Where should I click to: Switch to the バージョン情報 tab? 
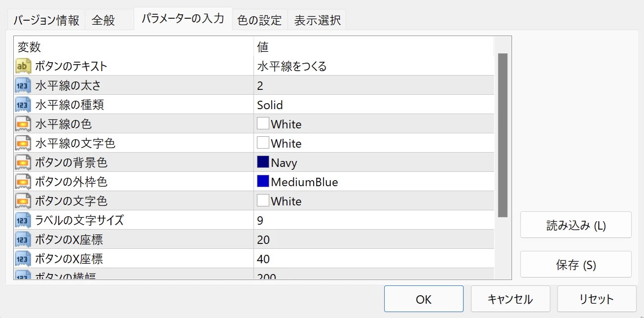tap(46, 20)
